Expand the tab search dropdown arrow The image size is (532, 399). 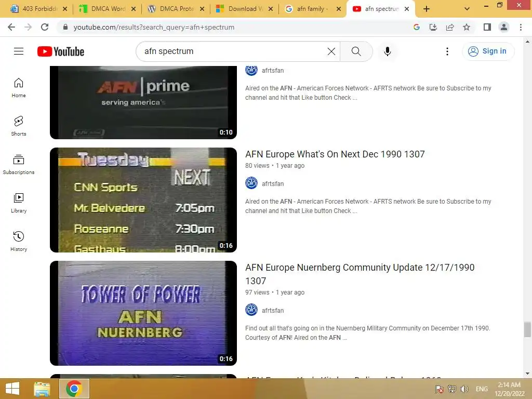click(x=467, y=9)
